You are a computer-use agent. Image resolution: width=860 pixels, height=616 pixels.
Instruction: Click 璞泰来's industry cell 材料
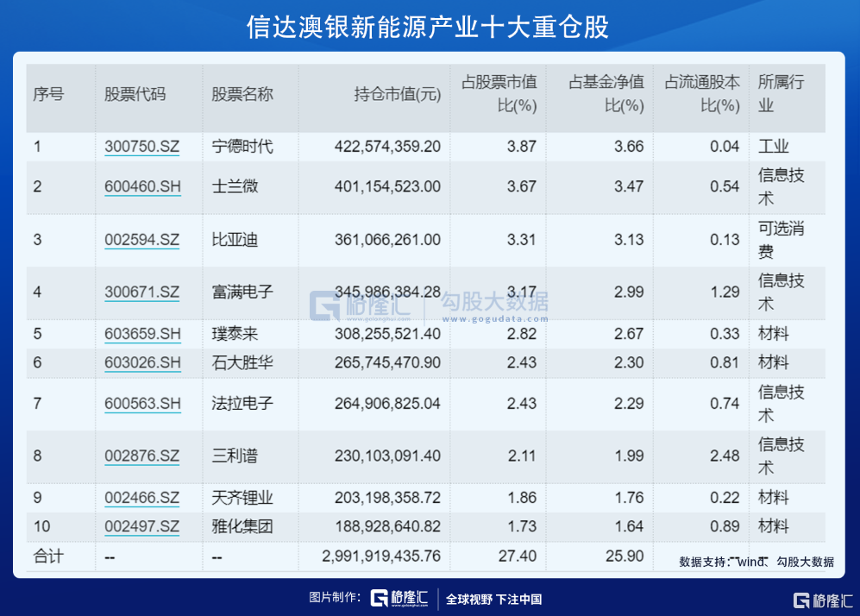pyautogui.click(x=774, y=334)
